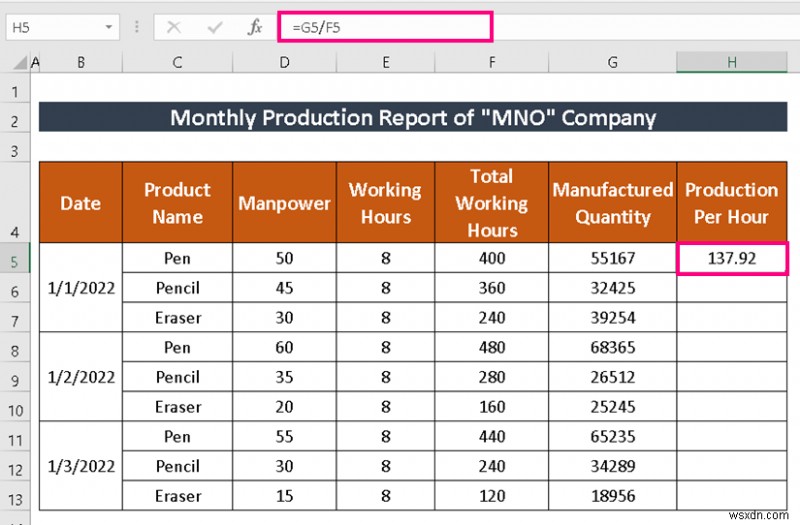Select manpower cell 55

(x=284, y=436)
